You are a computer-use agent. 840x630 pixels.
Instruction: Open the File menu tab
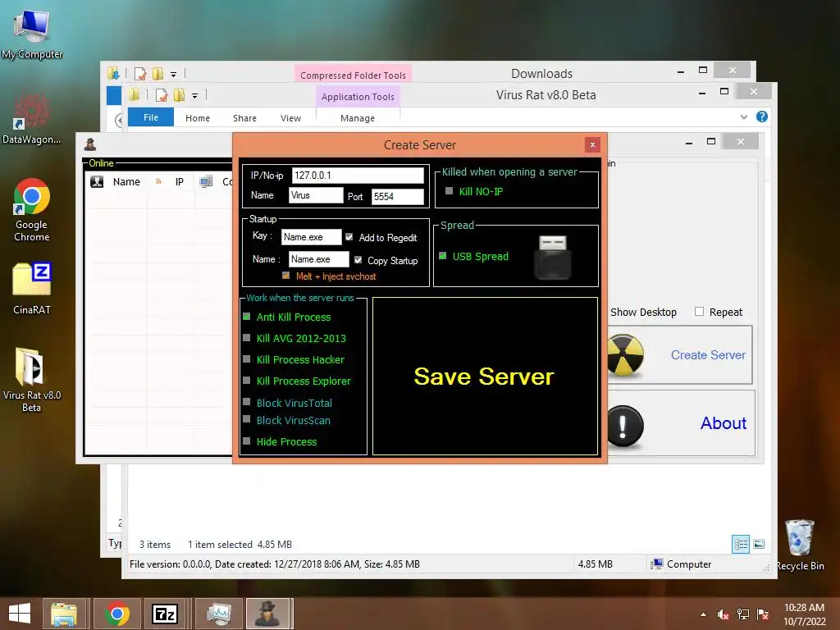(151, 117)
